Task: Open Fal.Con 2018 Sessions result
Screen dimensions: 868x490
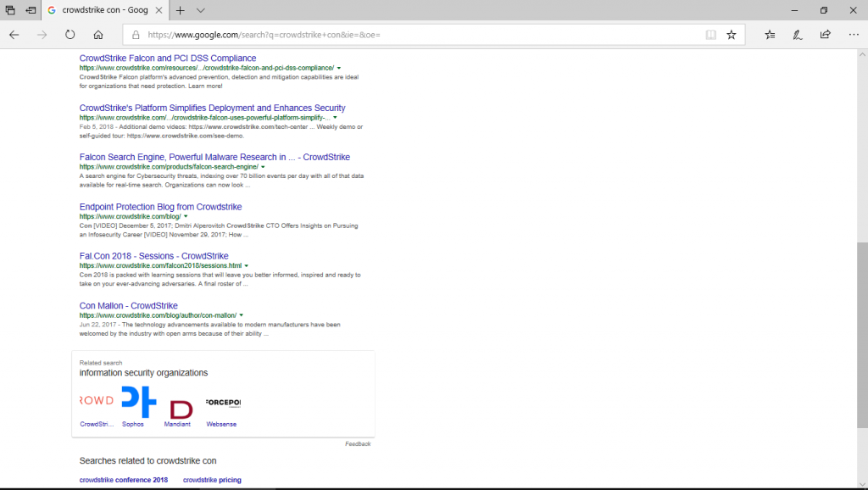Action: tap(154, 256)
